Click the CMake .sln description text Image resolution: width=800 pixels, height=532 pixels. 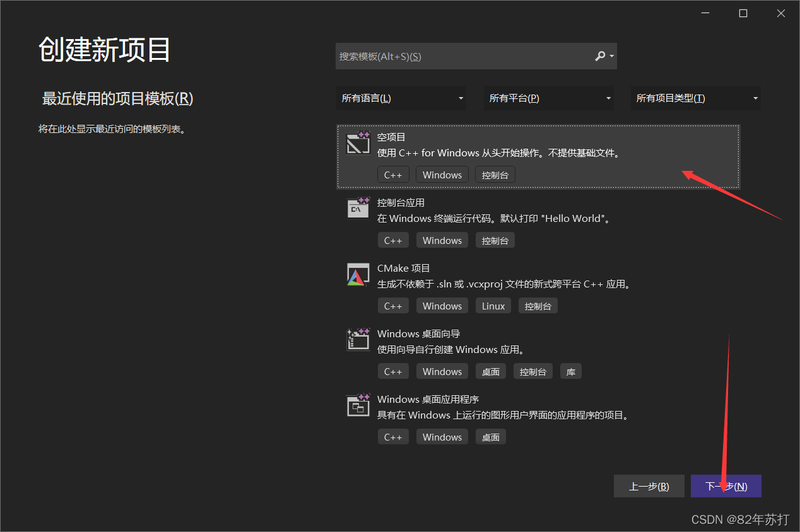click(504, 284)
